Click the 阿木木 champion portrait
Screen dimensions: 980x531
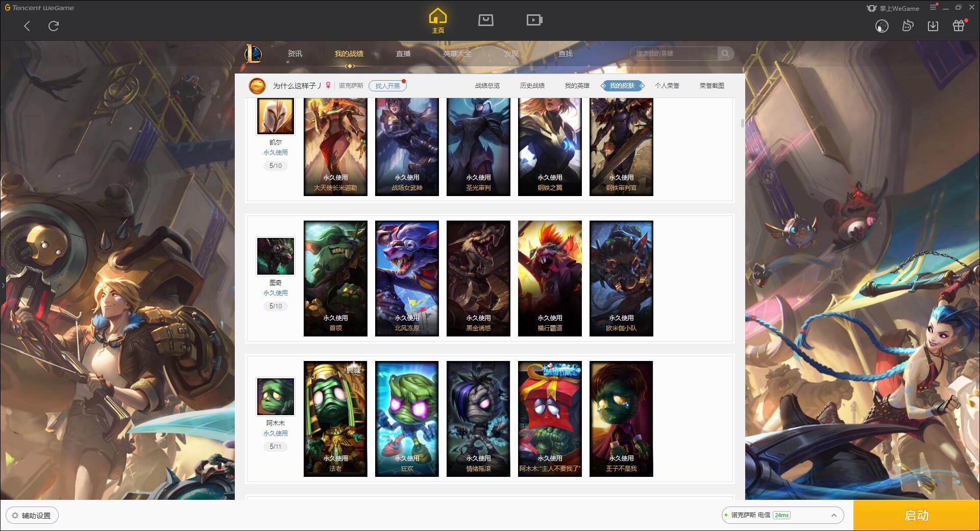click(x=276, y=396)
